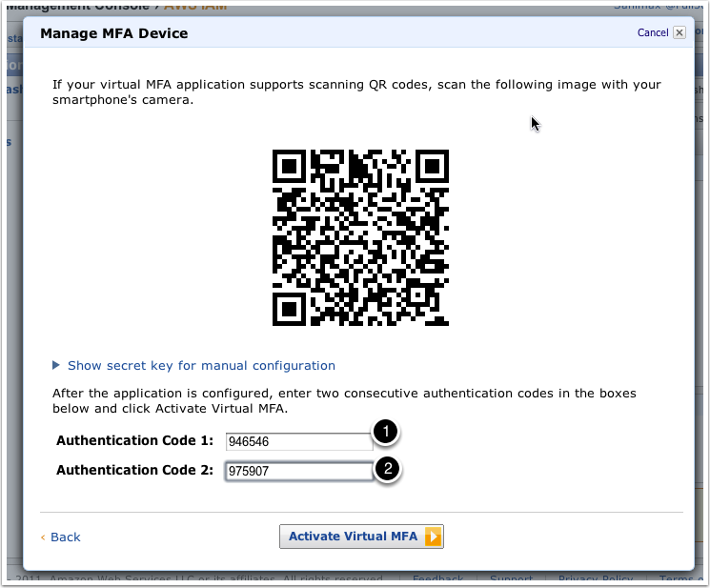Click the QR scanning instruction paragraph

[356, 91]
